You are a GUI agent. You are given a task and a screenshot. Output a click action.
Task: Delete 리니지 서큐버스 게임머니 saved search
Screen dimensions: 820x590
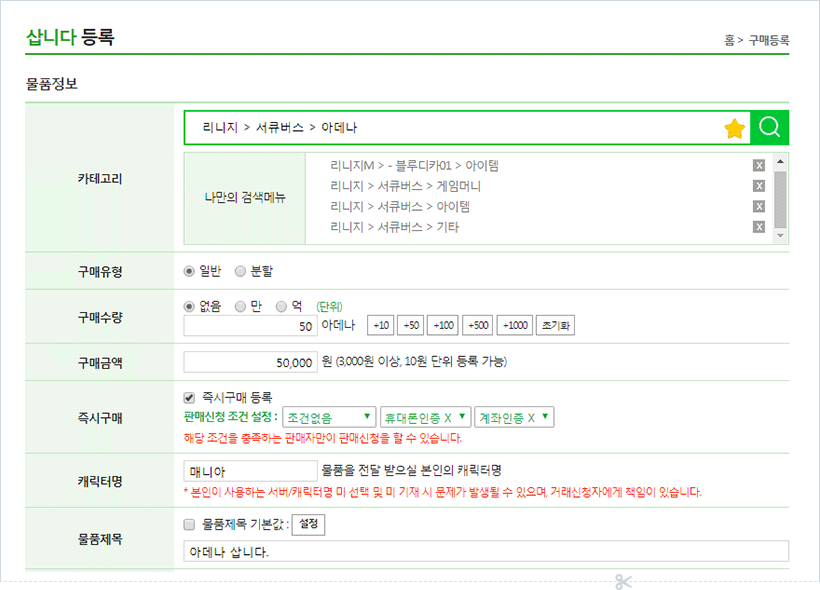click(x=759, y=186)
